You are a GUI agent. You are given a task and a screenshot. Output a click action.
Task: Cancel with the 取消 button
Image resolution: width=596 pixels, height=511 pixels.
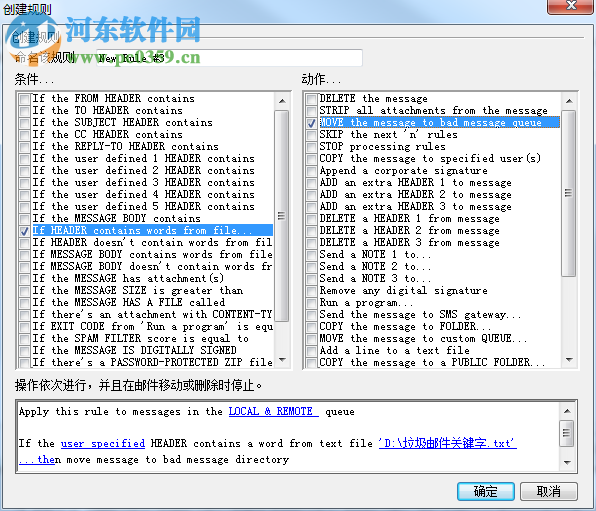pos(548,492)
